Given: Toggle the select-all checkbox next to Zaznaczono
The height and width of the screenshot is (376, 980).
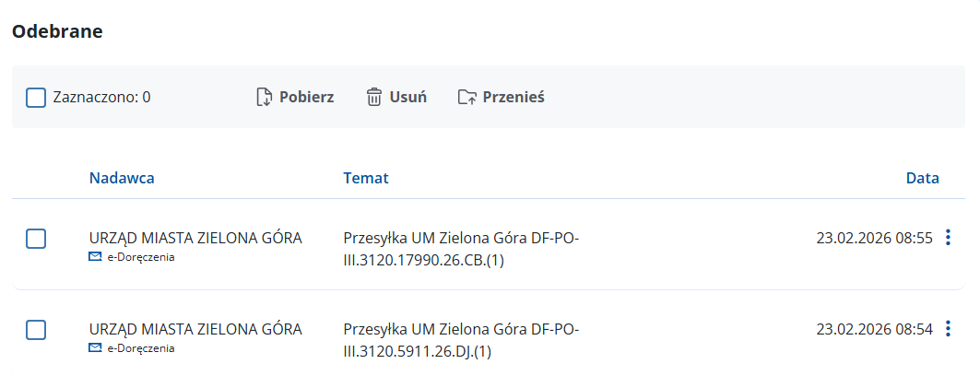Looking at the screenshot, I should pyautogui.click(x=36, y=97).
